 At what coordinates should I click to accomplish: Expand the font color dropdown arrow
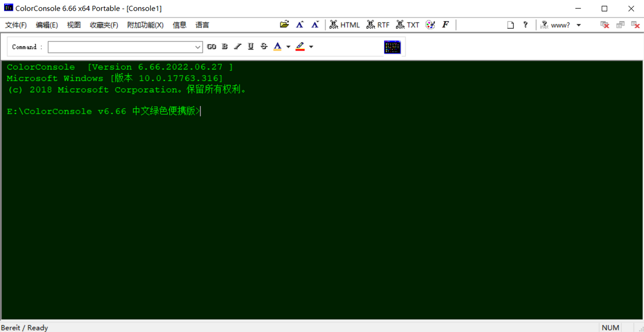(x=288, y=47)
